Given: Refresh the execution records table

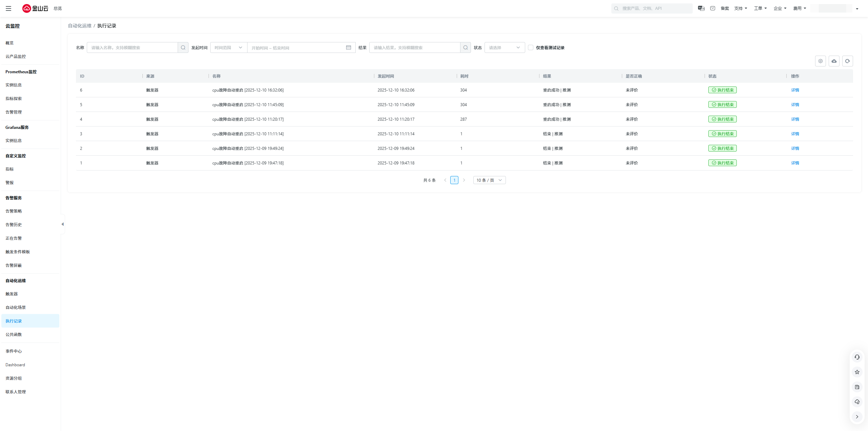Looking at the screenshot, I should click(847, 61).
